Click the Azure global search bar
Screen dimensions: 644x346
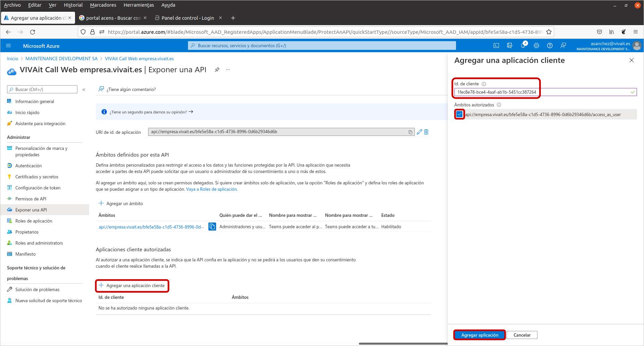pos(322,46)
